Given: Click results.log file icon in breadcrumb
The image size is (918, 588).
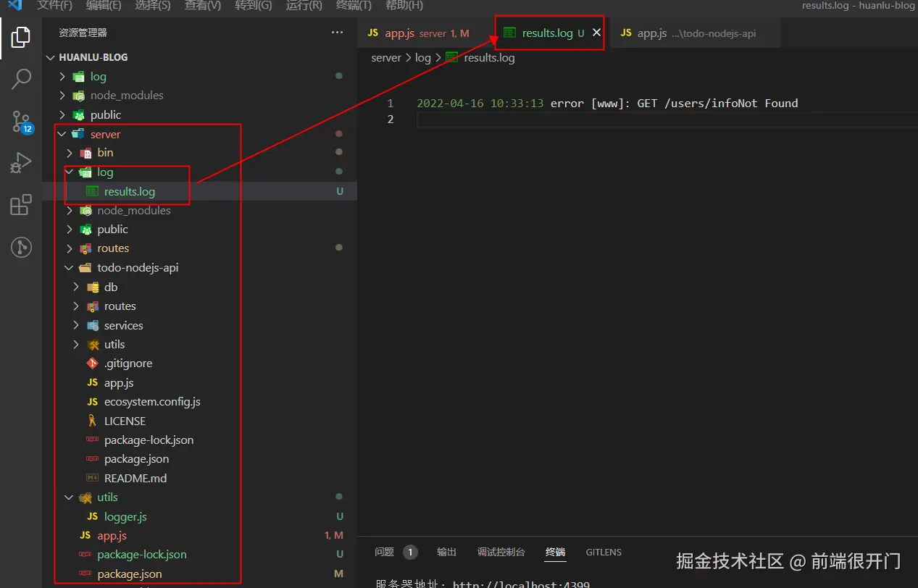Looking at the screenshot, I should tap(452, 58).
